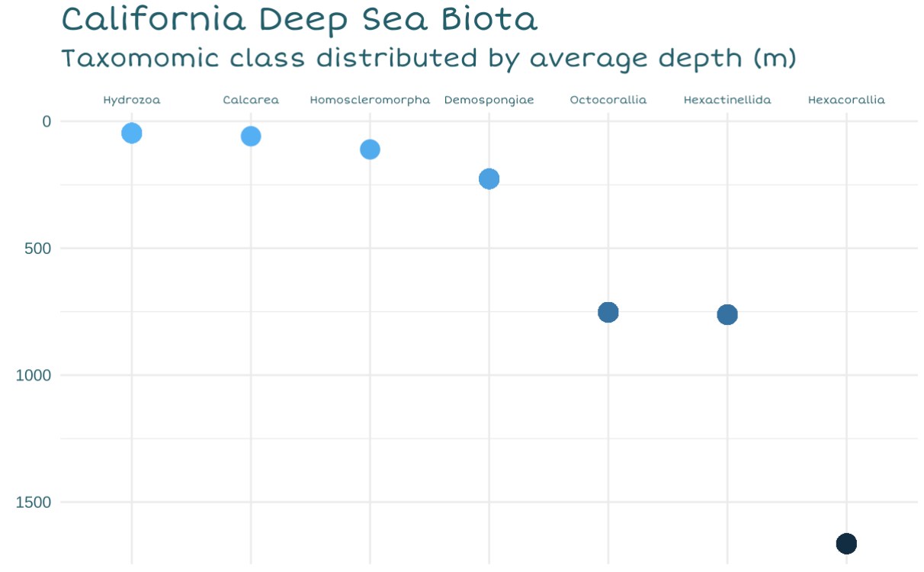Click the Homoscleromorpha column label
Screen dimensions: 924x572
click(370, 100)
